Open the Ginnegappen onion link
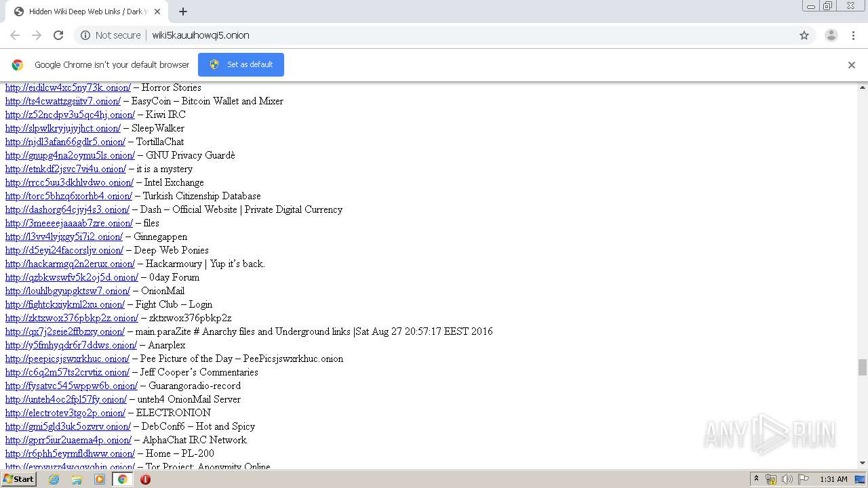Screen dimensions: 868x488 click(x=64, y=237)
